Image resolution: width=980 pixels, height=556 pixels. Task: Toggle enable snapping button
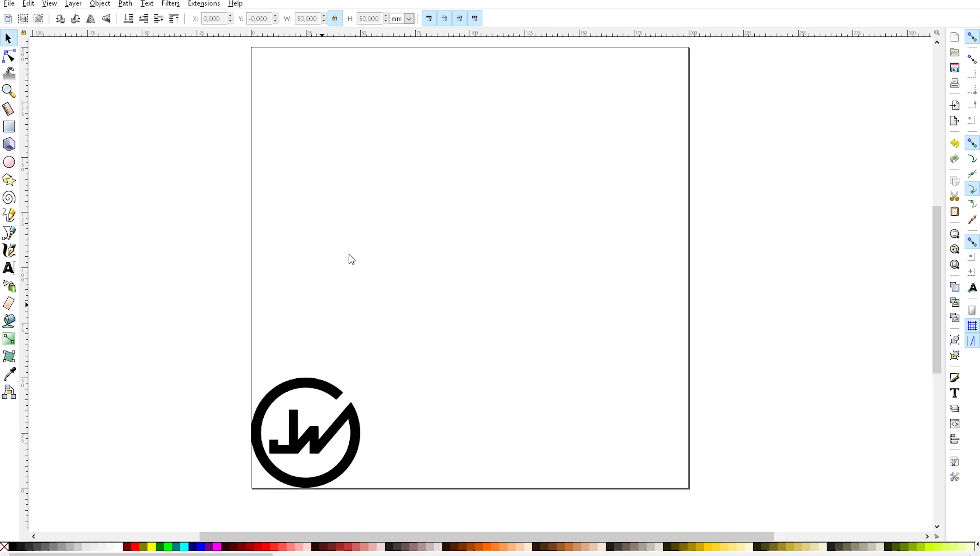972,37
